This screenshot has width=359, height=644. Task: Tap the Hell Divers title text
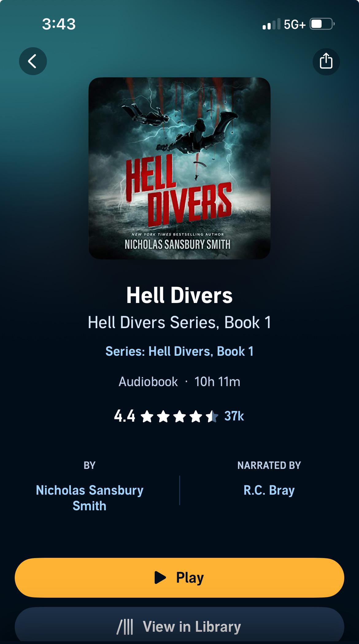179,295
